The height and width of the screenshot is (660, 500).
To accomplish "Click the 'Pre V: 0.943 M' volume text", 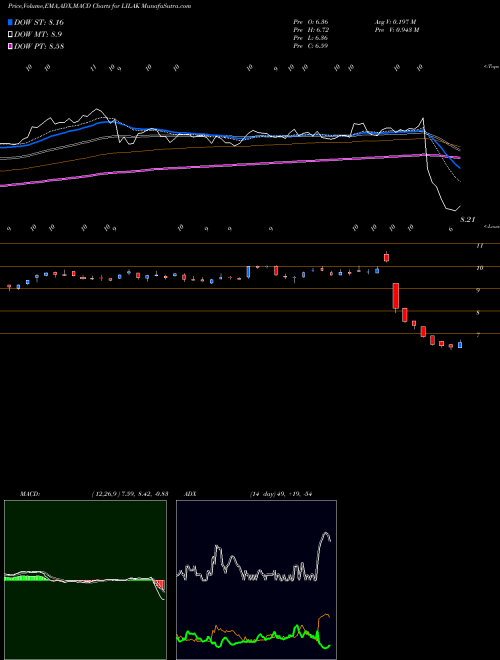I will [396, 30].
